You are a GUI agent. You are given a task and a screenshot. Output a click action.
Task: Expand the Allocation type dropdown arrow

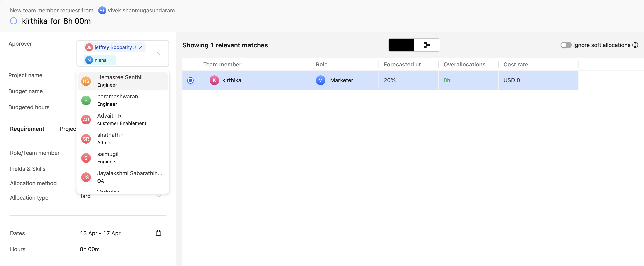tap(159, 196)
